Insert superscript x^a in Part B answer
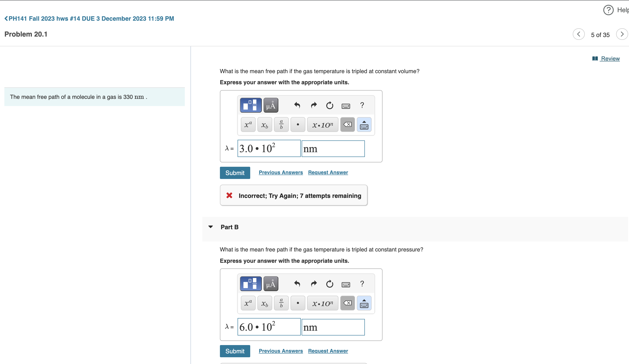Image resolution: width=629 pixels, height=364 pixels. tap(248, 303)
